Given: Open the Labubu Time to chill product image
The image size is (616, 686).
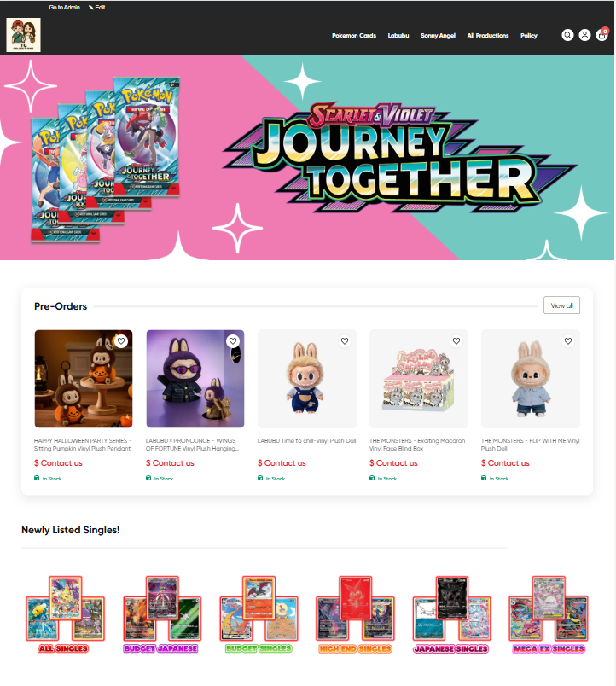Looking at the screenshot, I should coord(307,379).
